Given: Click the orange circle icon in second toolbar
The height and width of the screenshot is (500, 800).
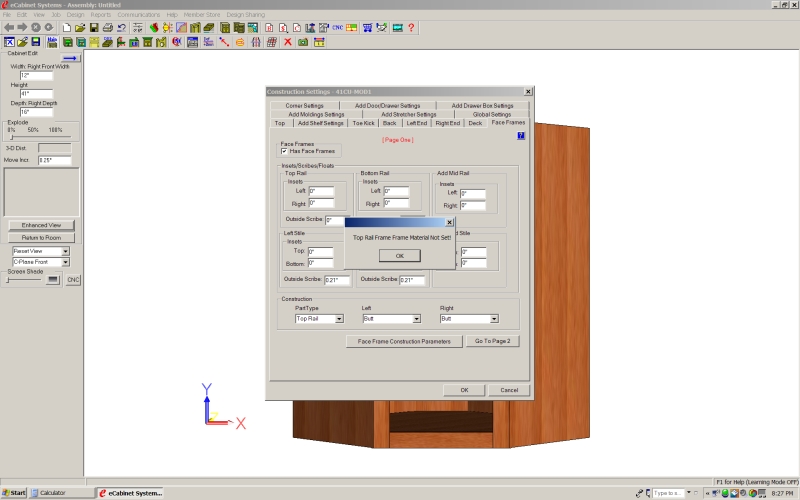Looking at the screenshot, I should (x=240, y=42).
